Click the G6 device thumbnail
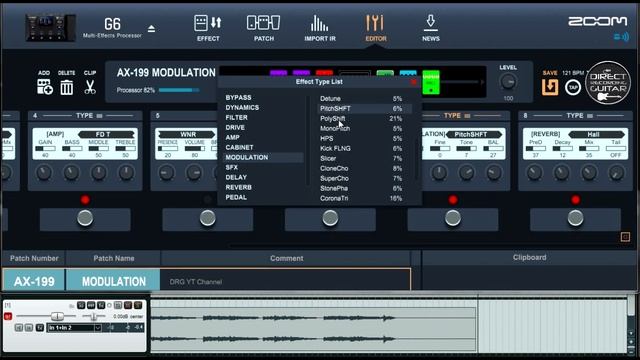 [51, 27]
